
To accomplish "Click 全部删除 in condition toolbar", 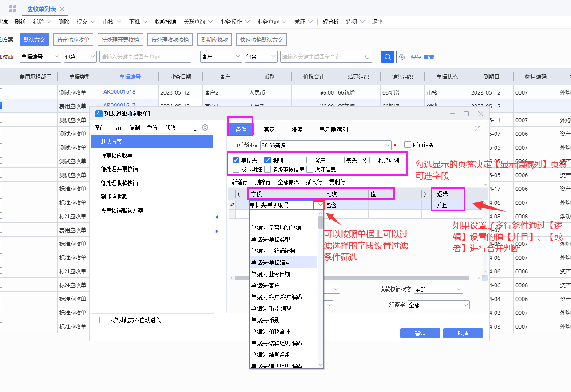I will coord(288,182).
